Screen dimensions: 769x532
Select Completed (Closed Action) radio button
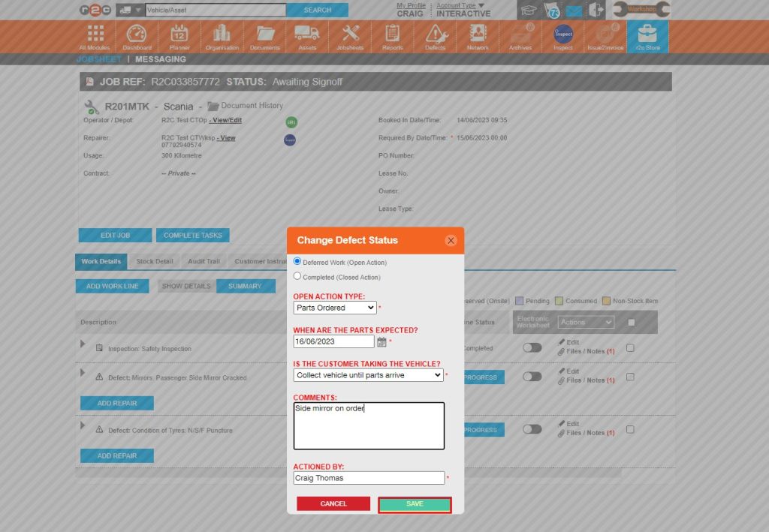(297, 276)
